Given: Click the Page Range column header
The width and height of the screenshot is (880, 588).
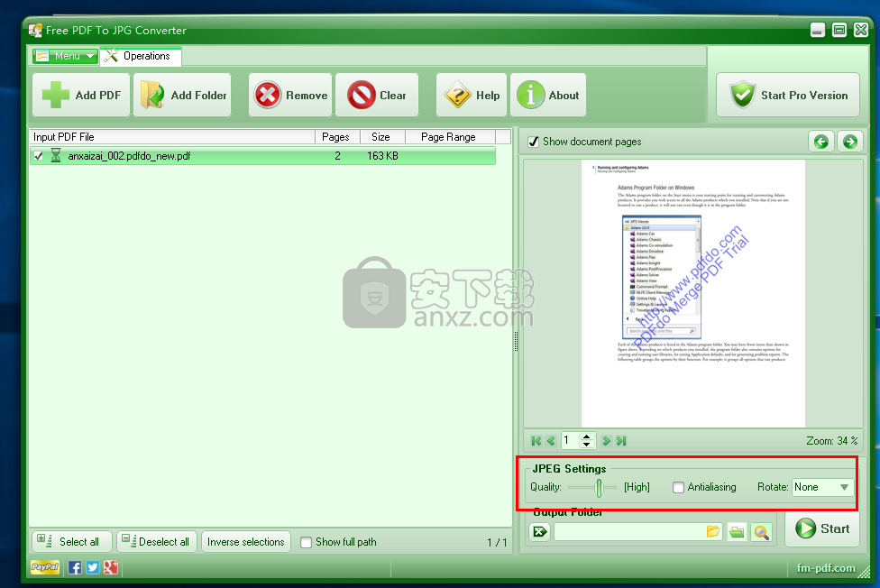Looking at the screenshot, I should [450, 137].
